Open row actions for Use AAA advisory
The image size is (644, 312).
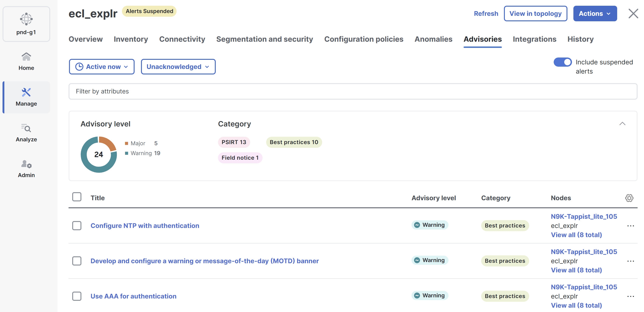[x=630, y=296]
